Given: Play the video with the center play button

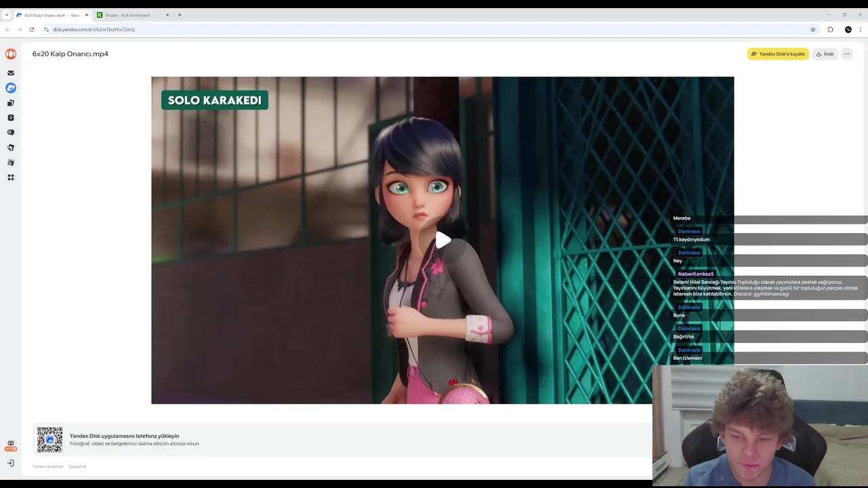Looking at the screenshot, I should tap(443, 240).
